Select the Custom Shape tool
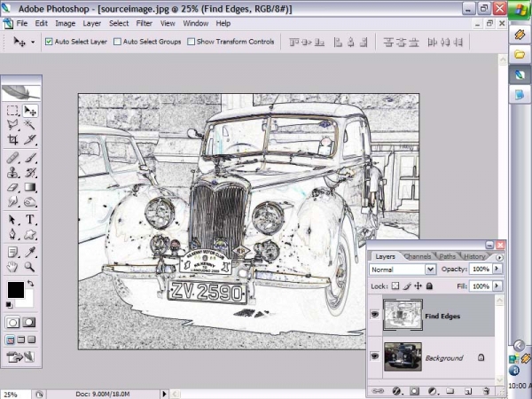 click(x=30, y=234)
